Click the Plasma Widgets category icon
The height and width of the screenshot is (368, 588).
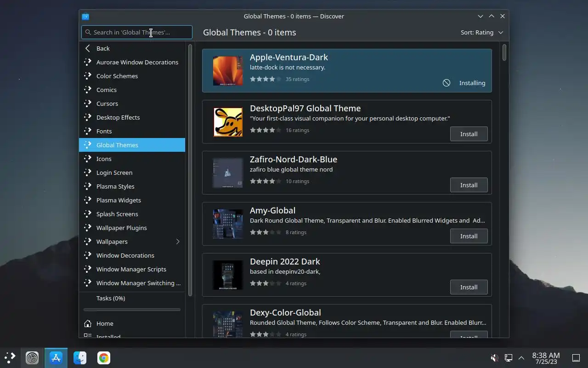88,200
